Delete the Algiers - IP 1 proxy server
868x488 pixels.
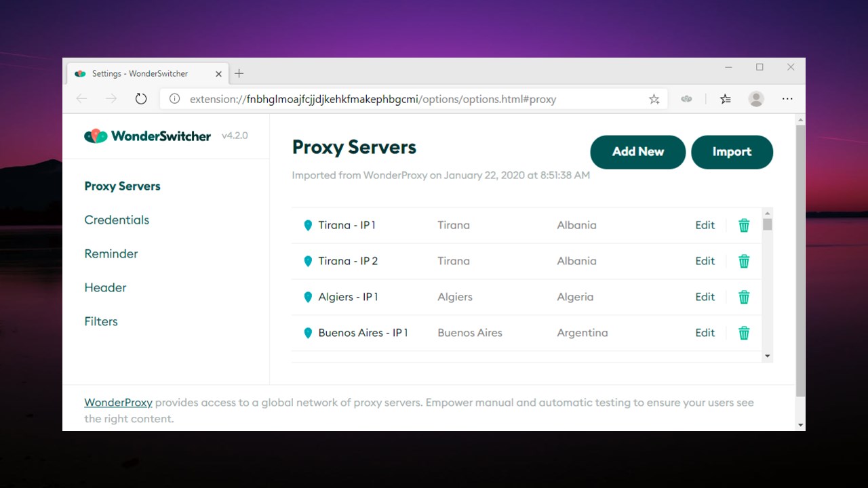click(x=744, y=298)
